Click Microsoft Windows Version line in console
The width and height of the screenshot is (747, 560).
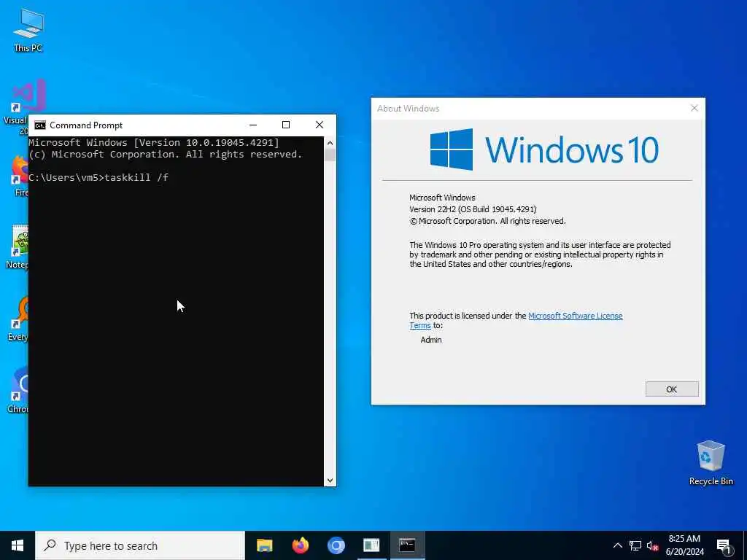154,142
